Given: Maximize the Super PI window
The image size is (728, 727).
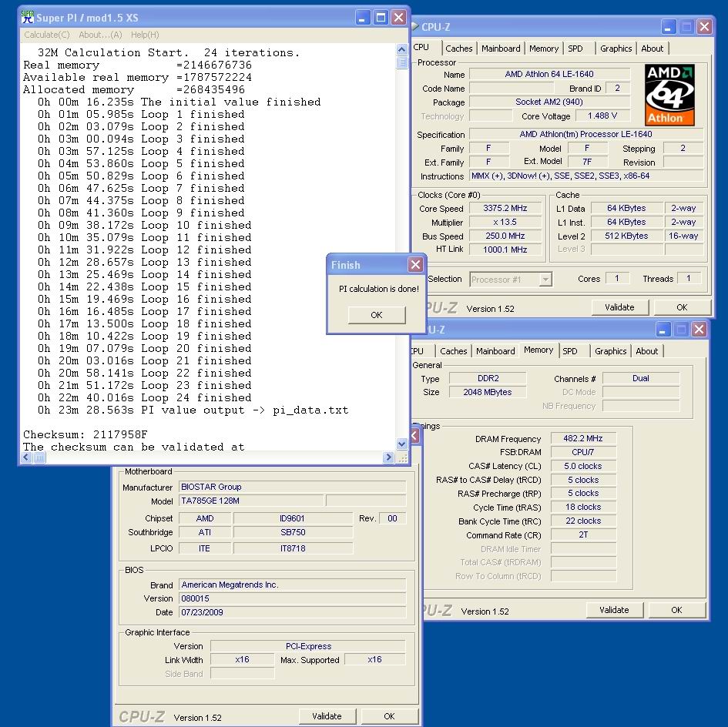Looking at the screenshot, I should 381,18.
